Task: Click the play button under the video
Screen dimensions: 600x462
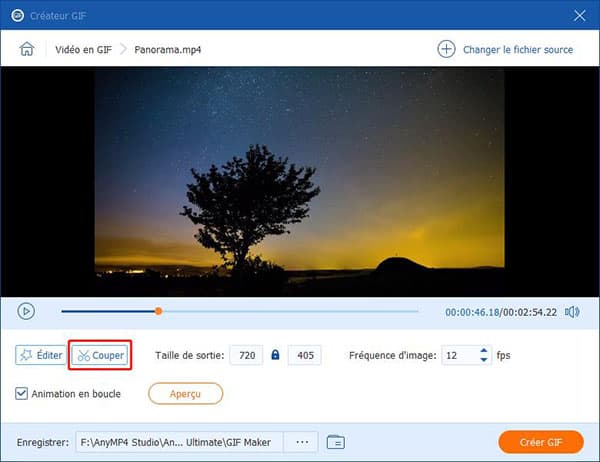Action: [x=27, y=311]
